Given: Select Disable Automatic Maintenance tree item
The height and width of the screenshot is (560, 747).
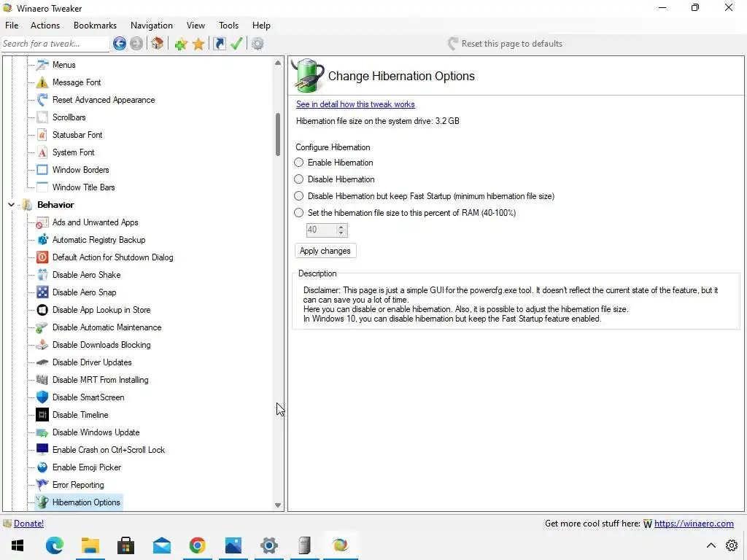Looking at the screenshot, I should tap(107, 327).
